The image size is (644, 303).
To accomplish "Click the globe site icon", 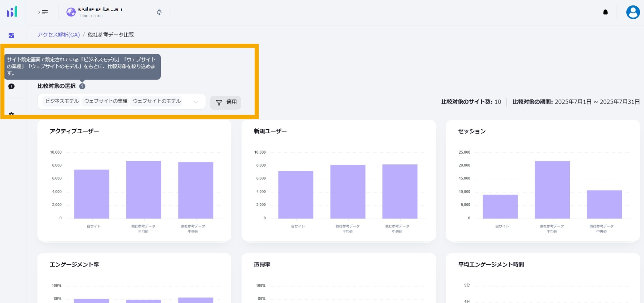I will 71,12.
